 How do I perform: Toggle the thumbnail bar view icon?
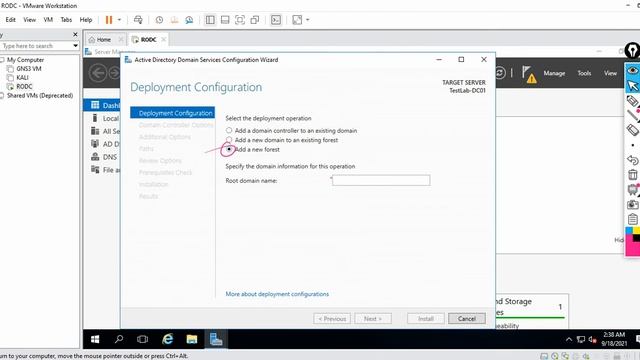(x=225, y=20)
